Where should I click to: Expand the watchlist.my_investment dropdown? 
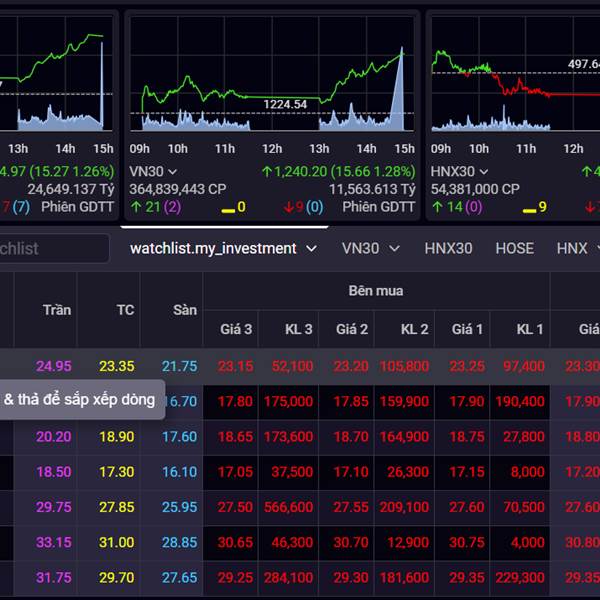[311, 249]
